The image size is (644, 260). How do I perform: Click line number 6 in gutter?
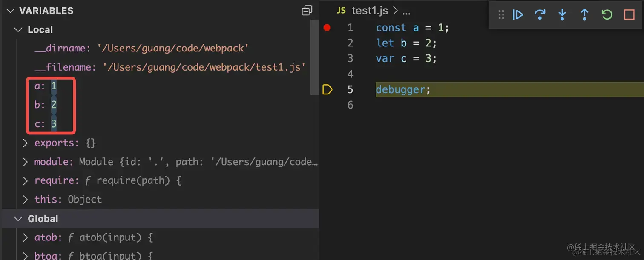click(x=350, y=105)
